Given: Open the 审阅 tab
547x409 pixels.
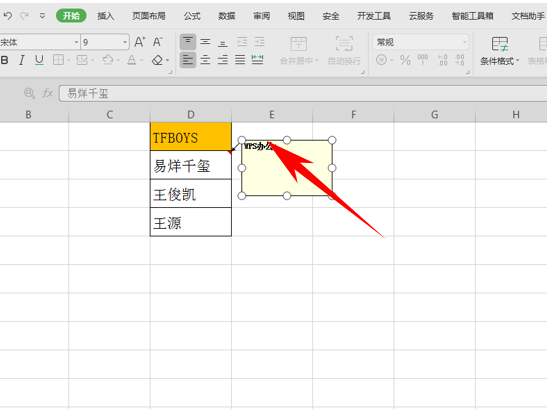Looking at the screenshot, I should pos(261,16).
